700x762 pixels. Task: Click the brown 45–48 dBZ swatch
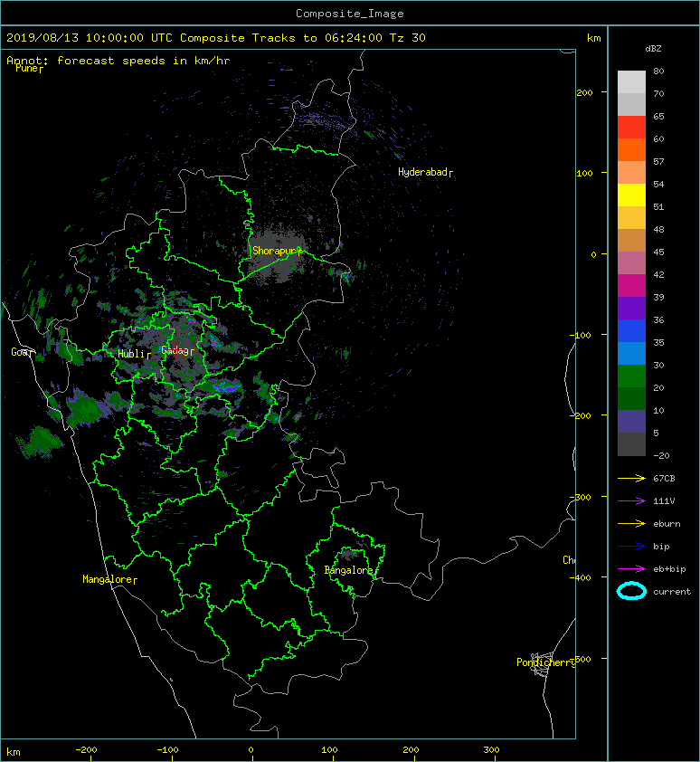pos(631,240)
